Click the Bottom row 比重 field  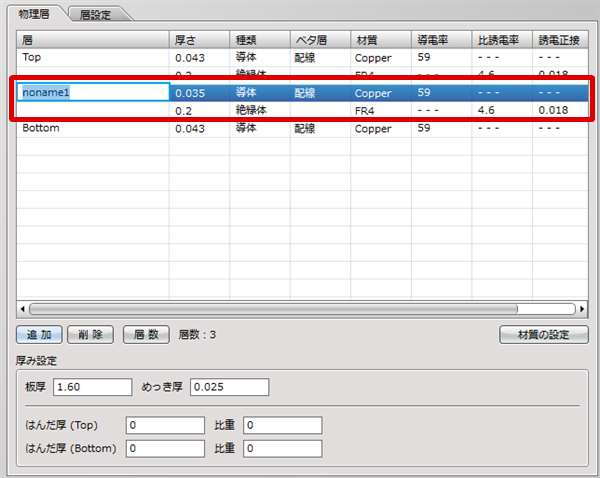click(x=282, y=449)
